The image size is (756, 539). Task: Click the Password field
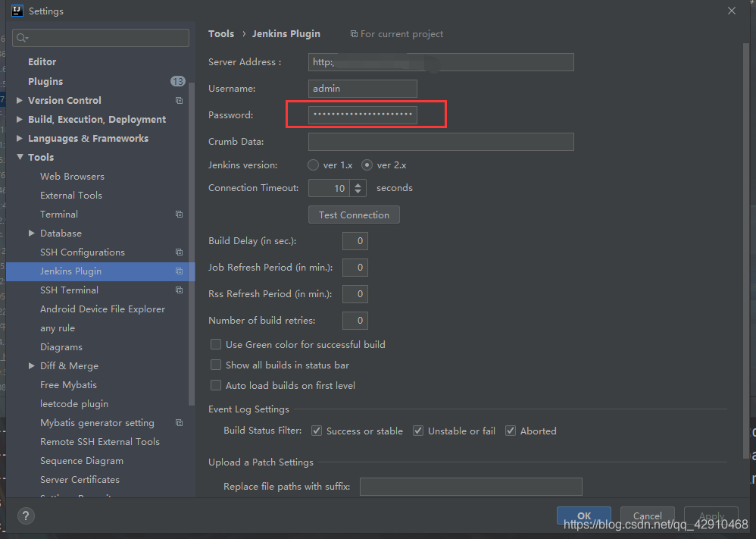pos(363,114)
